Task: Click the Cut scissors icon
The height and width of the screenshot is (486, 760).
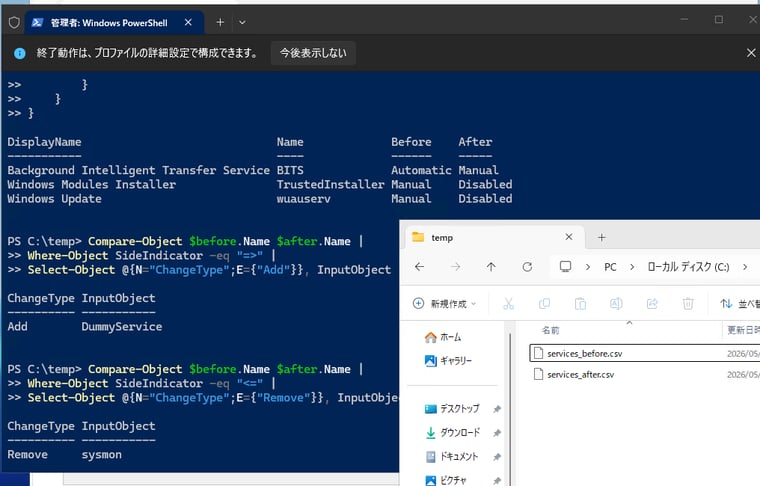Action: [x=508, y=304]
